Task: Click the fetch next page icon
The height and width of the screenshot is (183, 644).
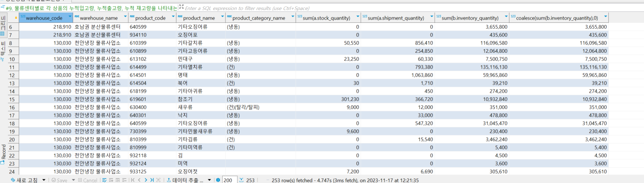Action: tap(158, 180)
